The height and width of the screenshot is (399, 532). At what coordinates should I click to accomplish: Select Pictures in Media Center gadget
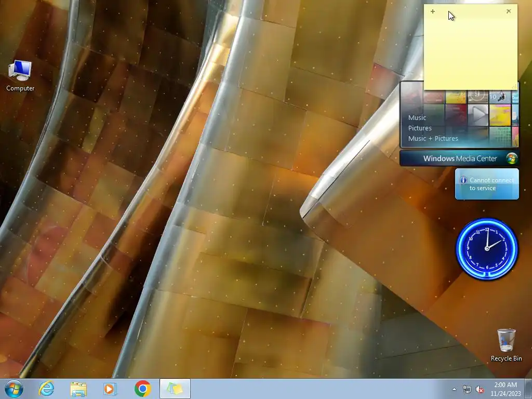click(x=420, y=128)
